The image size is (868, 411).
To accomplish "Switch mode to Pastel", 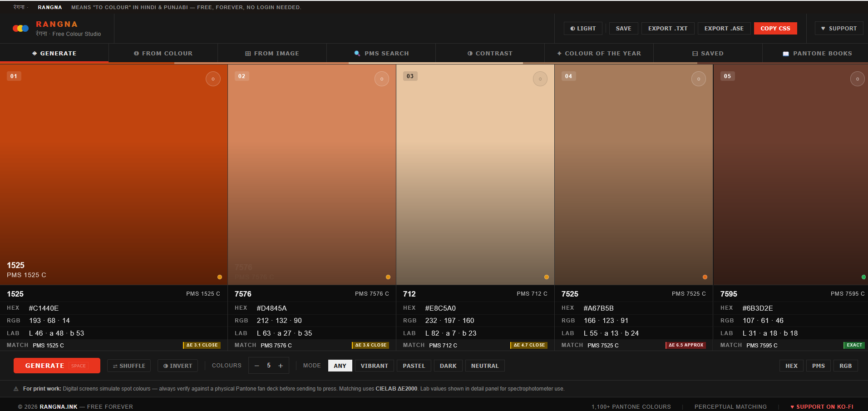I will click(x=414, y=366).
